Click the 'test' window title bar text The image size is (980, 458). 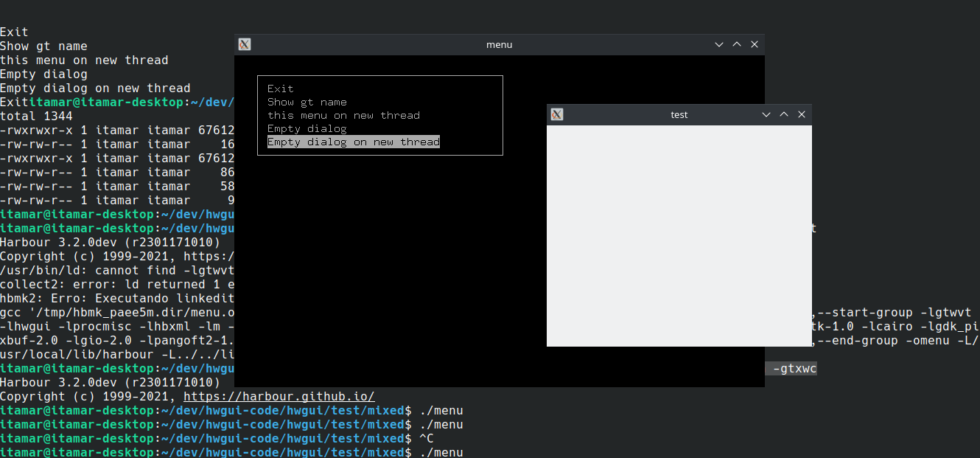[x=679, y=114]
